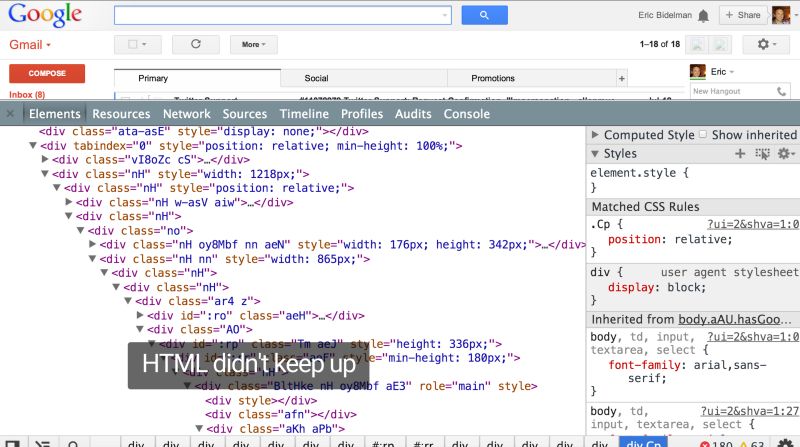Image resolution: width=800 pixels, height=447 pixels.
Task: Click the account profile photo
Action: (x=781, y=15)
